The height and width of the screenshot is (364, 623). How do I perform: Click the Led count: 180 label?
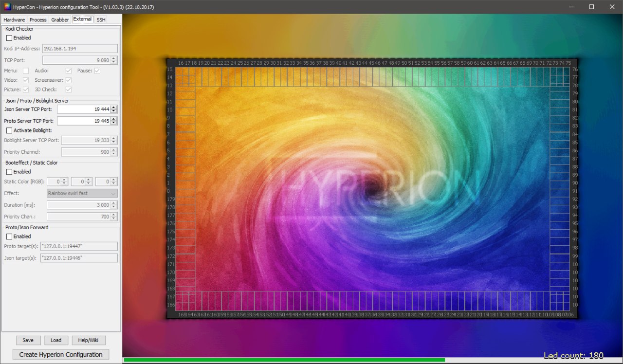click(x=573, y=356)
